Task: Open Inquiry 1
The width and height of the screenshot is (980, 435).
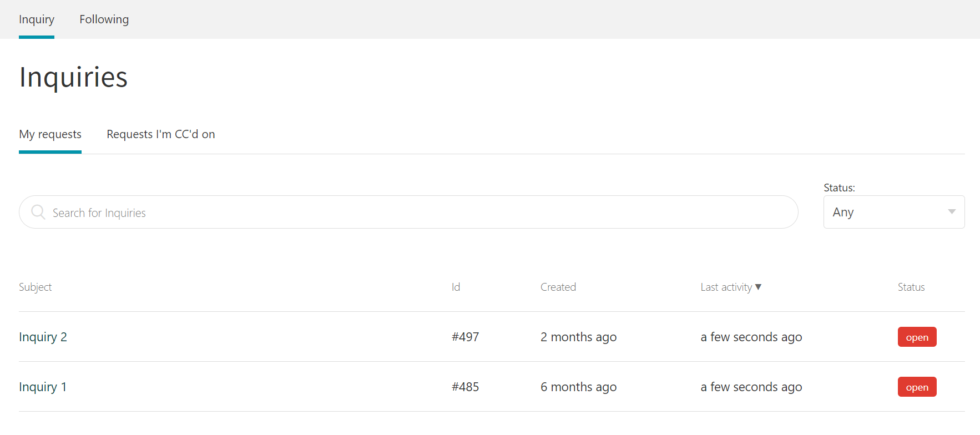Action: point(43,387)
